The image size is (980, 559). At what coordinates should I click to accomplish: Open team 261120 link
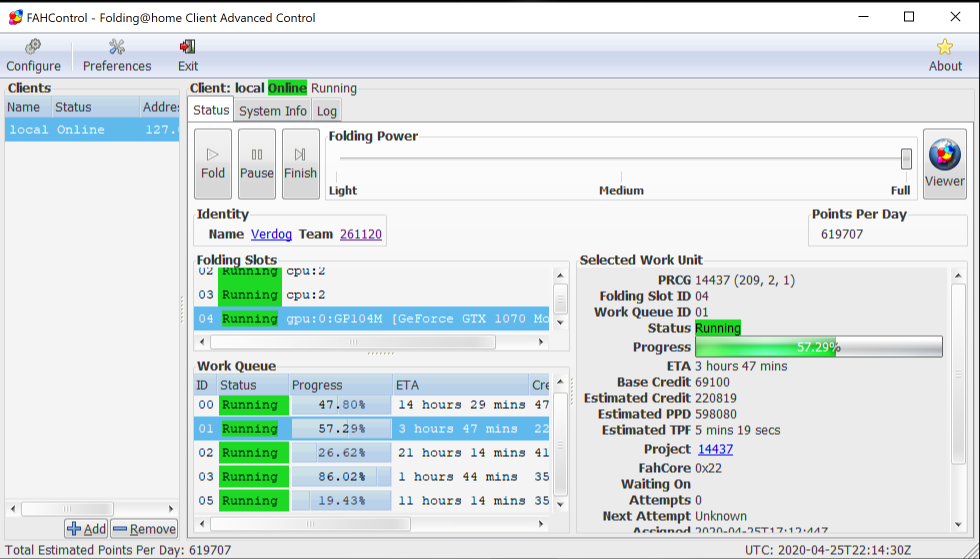pos(360,234)
